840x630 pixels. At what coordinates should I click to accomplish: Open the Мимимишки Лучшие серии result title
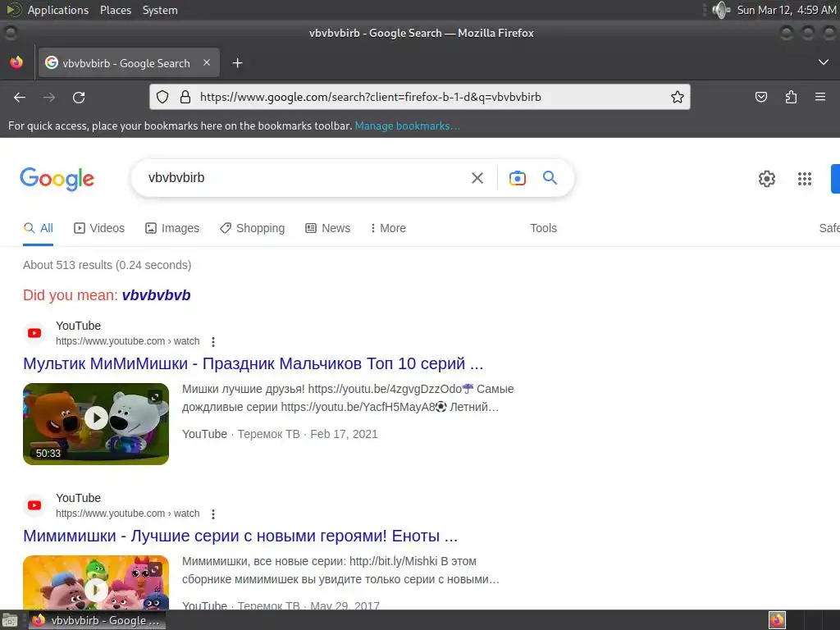tap(240, 536)
